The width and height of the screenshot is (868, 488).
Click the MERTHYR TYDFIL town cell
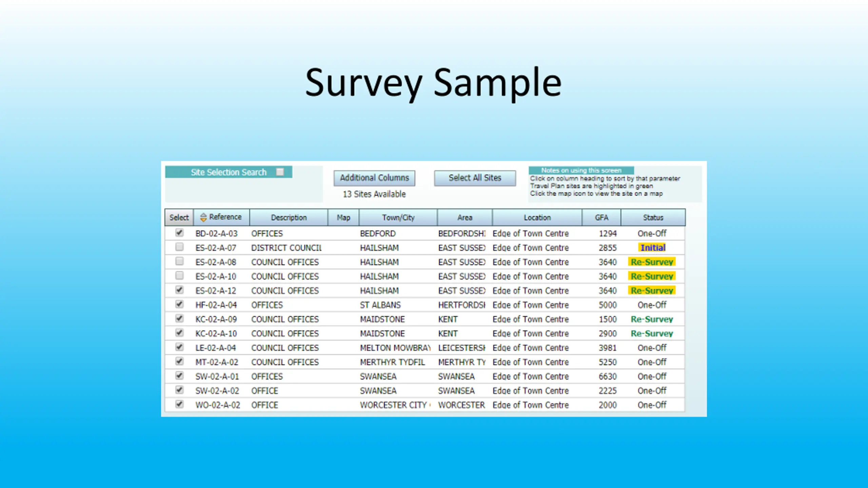pyautogui.click(x=392, y=362)
